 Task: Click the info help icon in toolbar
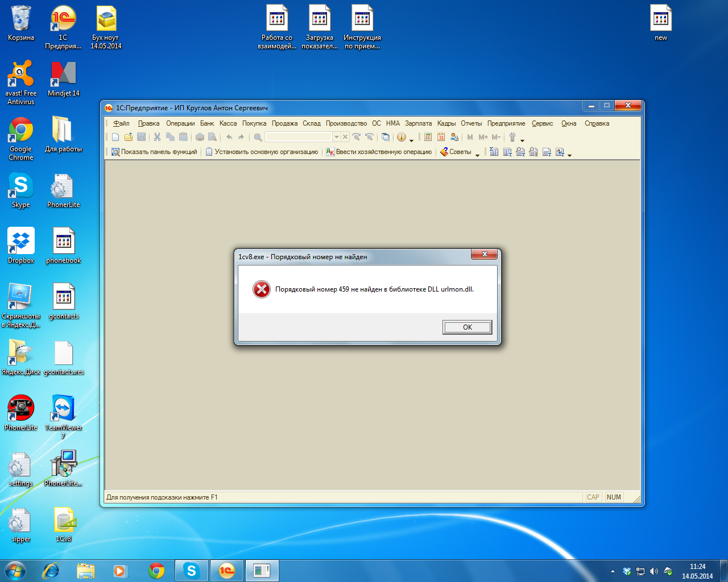[402, 137]
